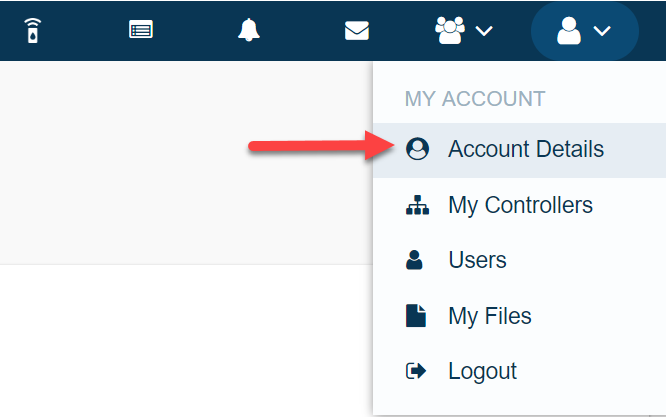Select the single user profile icon
666x417 pixels.
[x=569, y=31]
